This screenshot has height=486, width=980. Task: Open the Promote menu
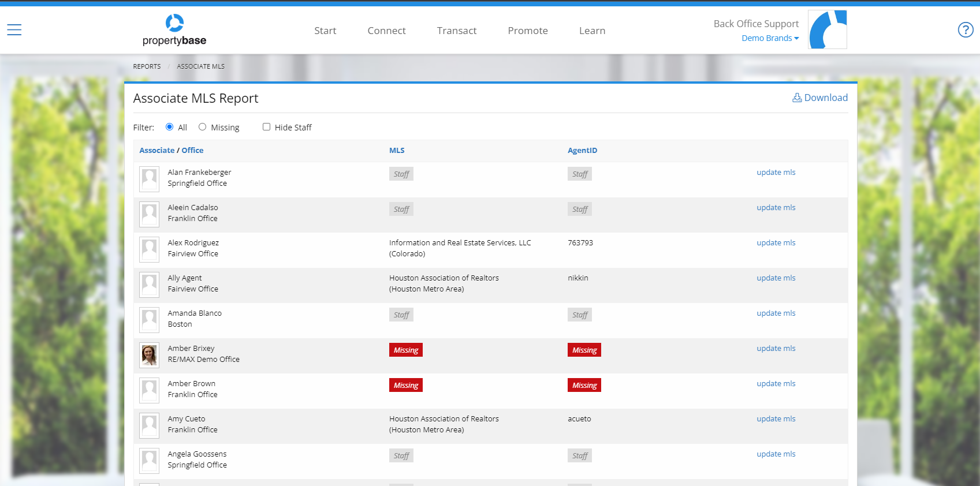point(527,31)
